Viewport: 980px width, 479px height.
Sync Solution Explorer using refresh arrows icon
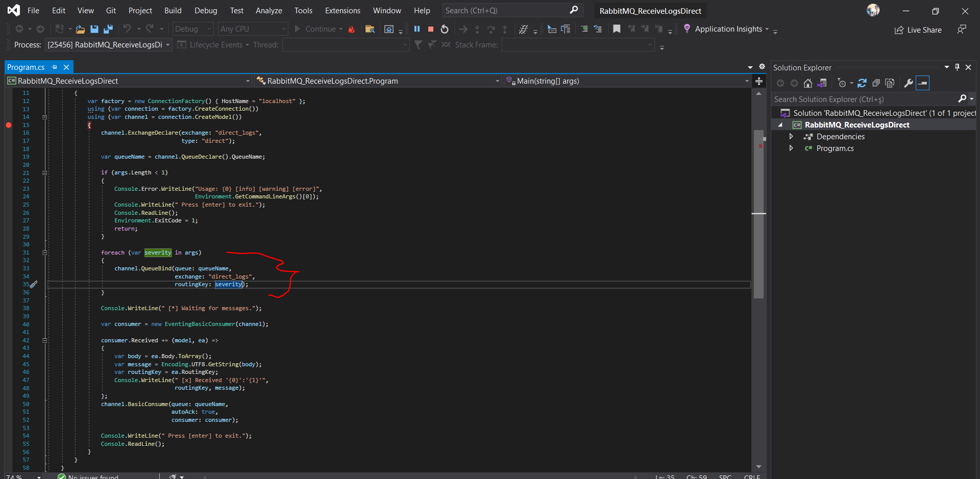point(862,83)
